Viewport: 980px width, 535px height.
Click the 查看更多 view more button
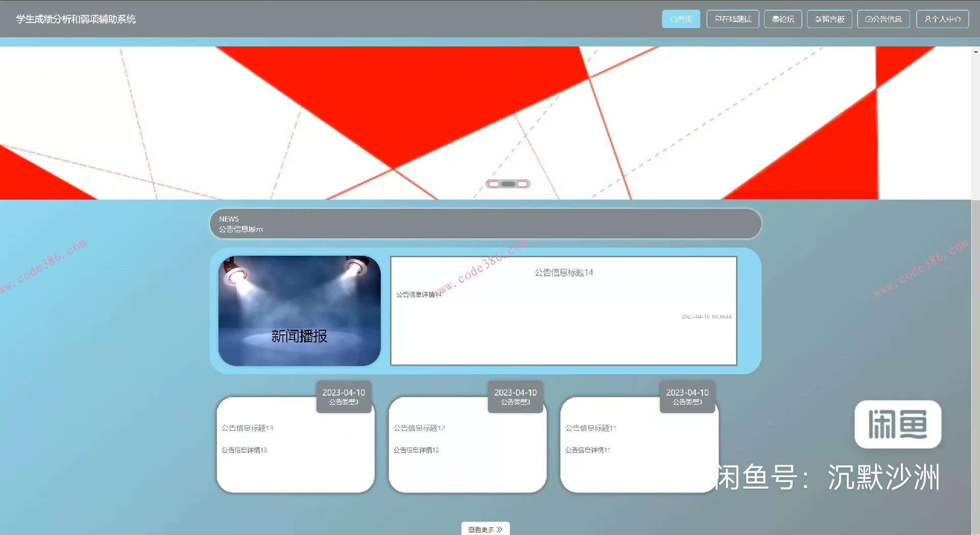coord(485,529)
